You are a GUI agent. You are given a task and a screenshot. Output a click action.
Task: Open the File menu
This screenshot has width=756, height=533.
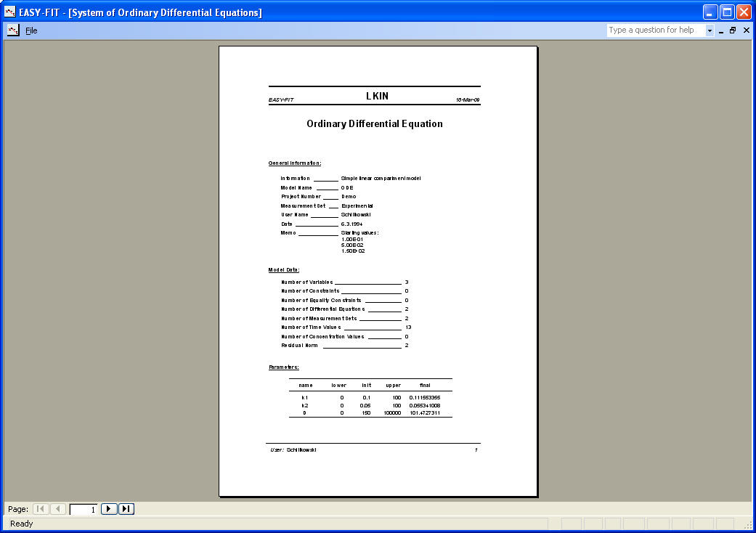coord(31,30)
